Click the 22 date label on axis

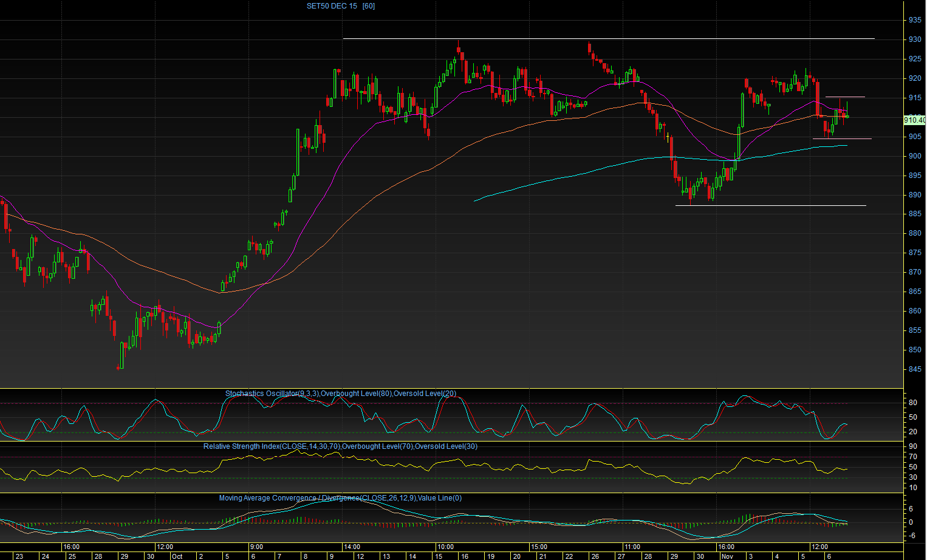click(569, 556)
